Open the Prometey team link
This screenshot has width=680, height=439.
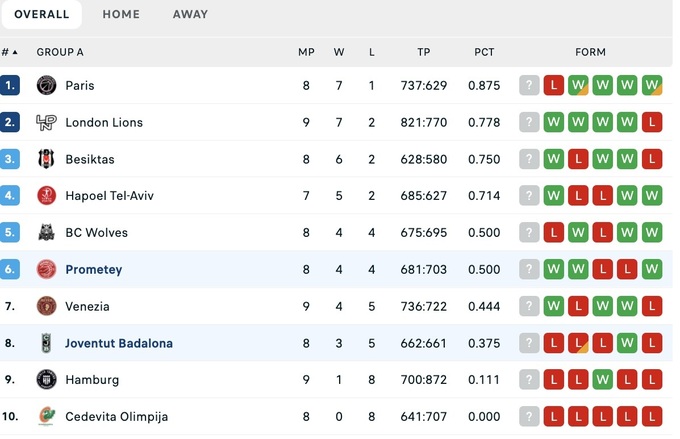point(93,270)
